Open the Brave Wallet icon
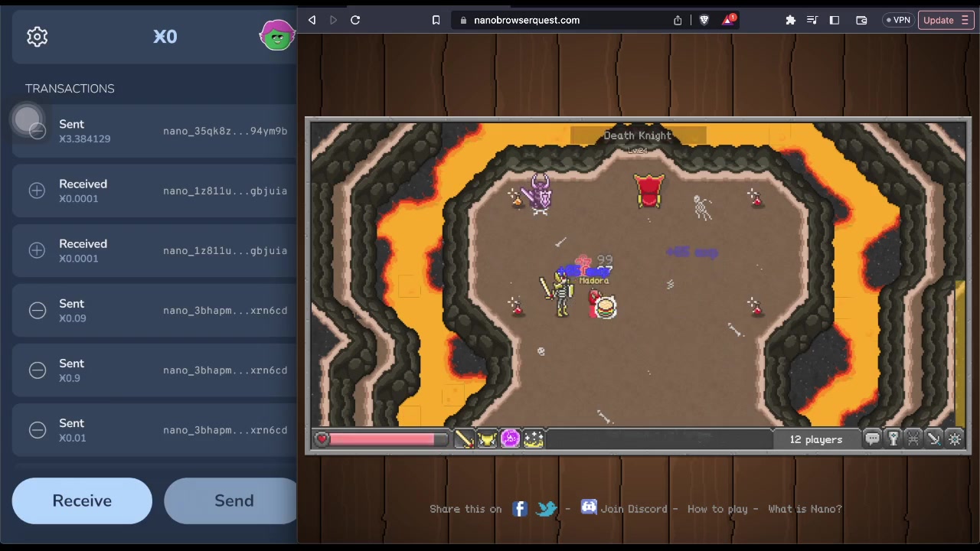980x551 pixels. (x=861, y=20)
